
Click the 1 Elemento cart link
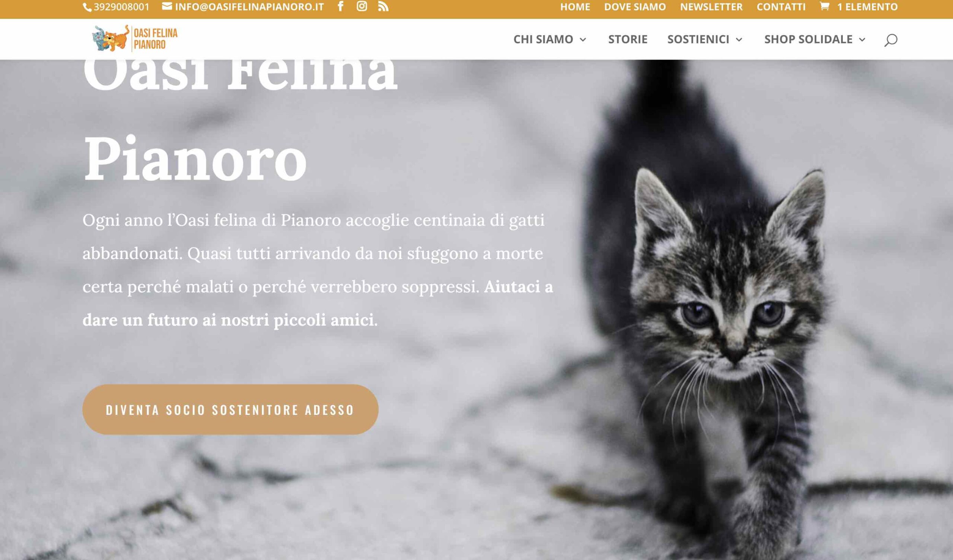(x=867, y=7)
